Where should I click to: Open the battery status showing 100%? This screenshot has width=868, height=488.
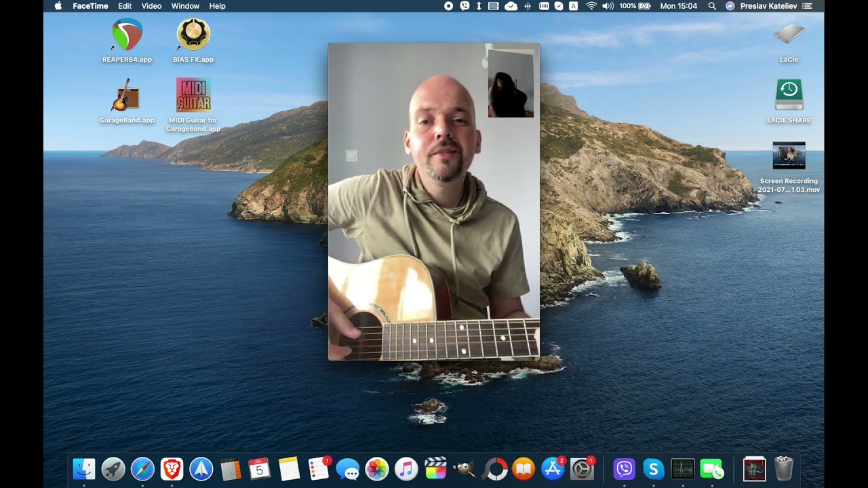coord(635,6)
